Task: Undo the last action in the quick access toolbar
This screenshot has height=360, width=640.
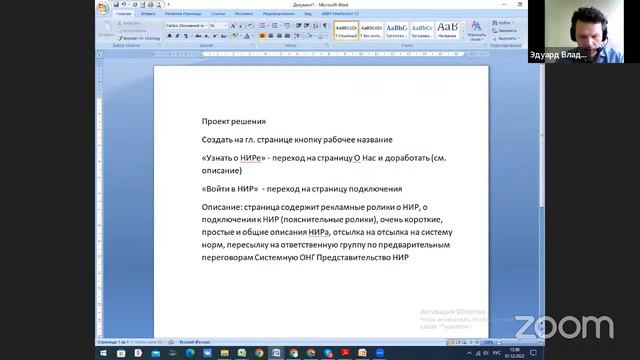Action: point(124,4)
